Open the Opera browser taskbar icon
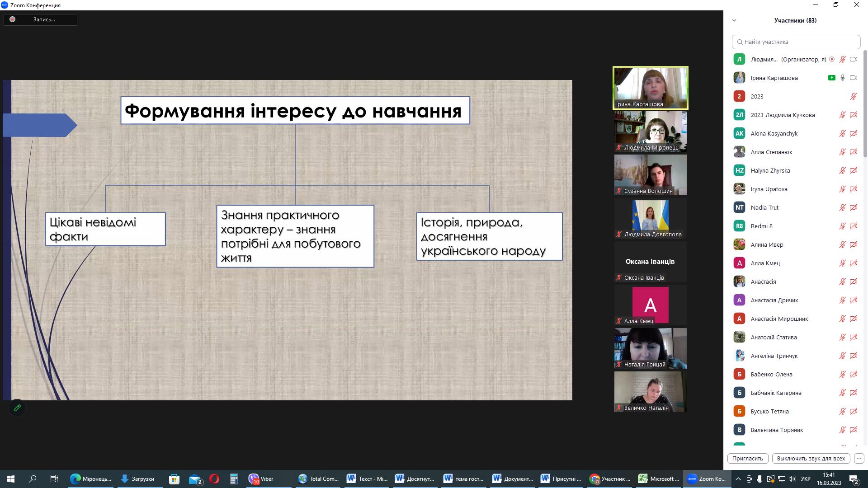 point(214,479)
